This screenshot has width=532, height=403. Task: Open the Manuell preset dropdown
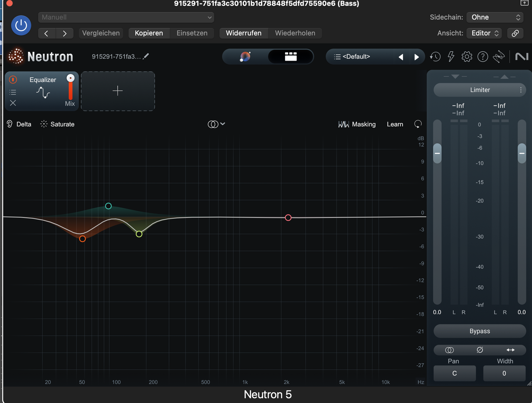[x=126, y=17]
